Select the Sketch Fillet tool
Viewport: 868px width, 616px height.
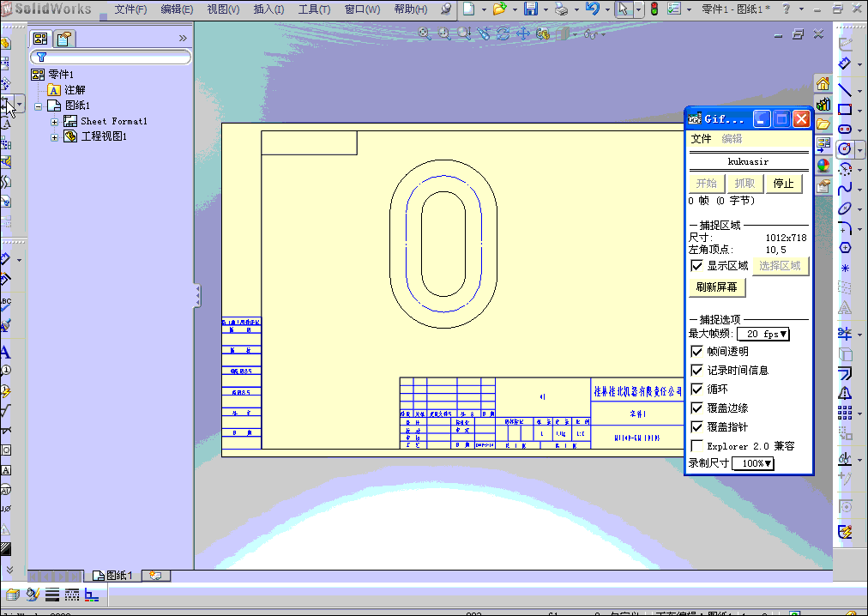(x=845, y=228)
